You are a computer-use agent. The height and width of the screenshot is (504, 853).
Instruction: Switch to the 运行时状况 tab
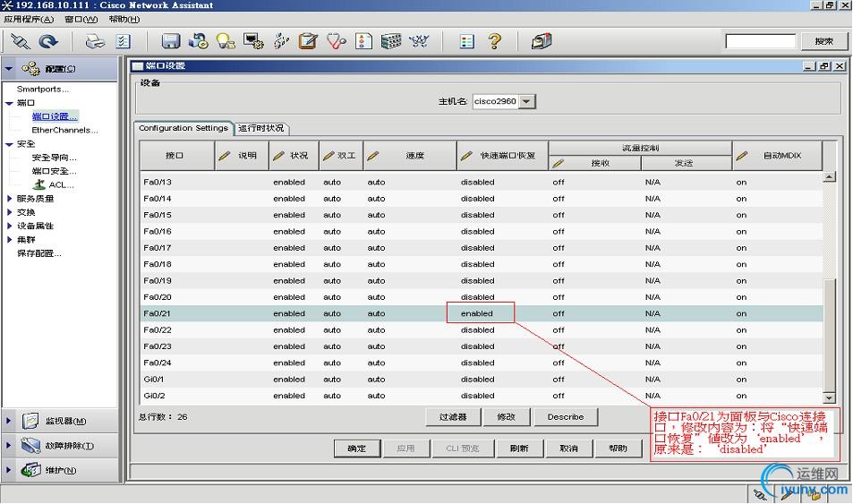coord(261,128)
